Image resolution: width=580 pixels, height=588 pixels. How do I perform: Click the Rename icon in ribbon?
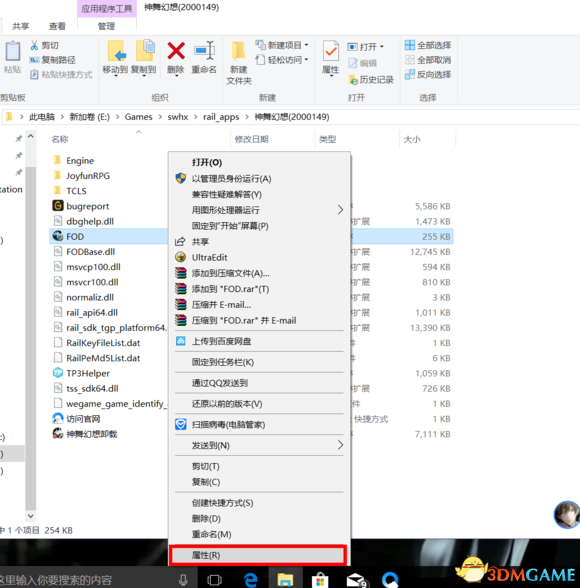coord(204,51)
